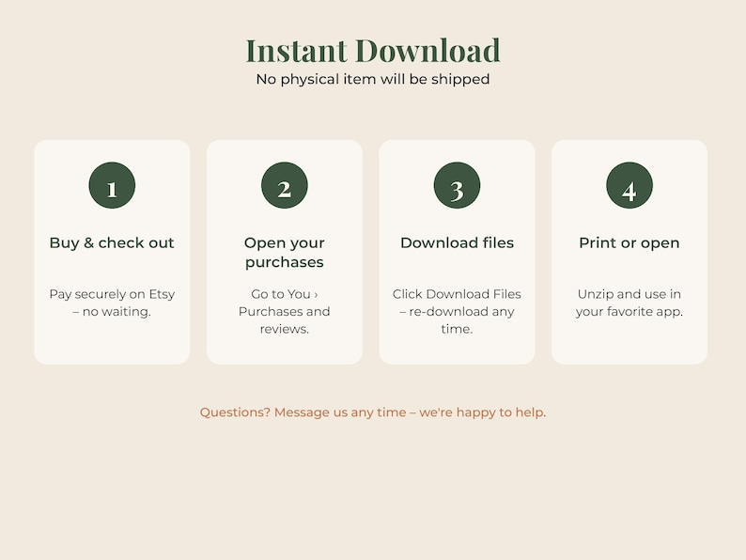Click 'No physical item will be shipped' text
The height and width of the screenshot is (560, 746).
point(373,79)
